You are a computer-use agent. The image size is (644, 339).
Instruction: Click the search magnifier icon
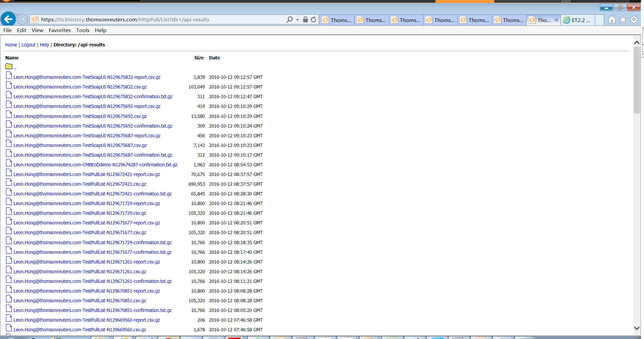[x=289, y=19]
